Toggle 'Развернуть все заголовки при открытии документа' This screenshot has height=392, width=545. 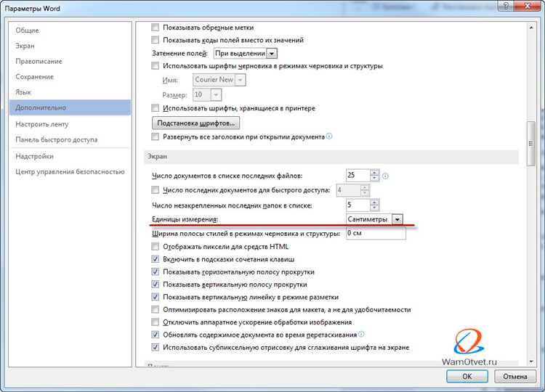pos(155,136)
